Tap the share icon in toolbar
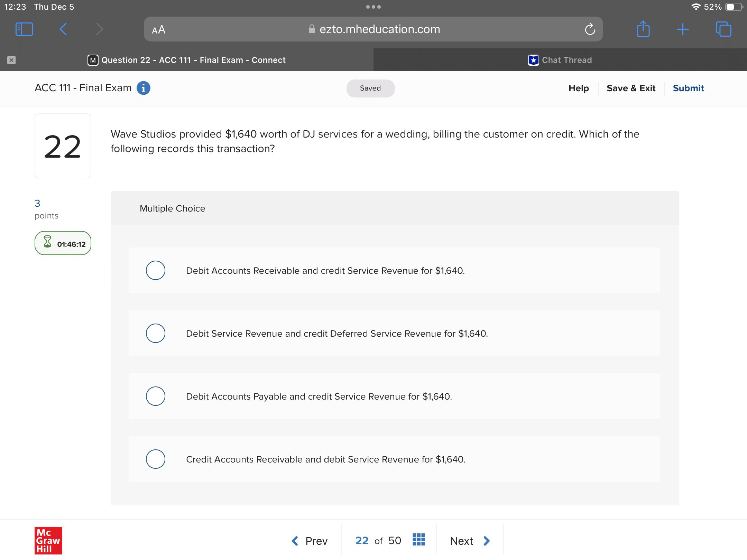Image resolution: width=747 pixels, height=560 pixels. (x=643, y=29)
